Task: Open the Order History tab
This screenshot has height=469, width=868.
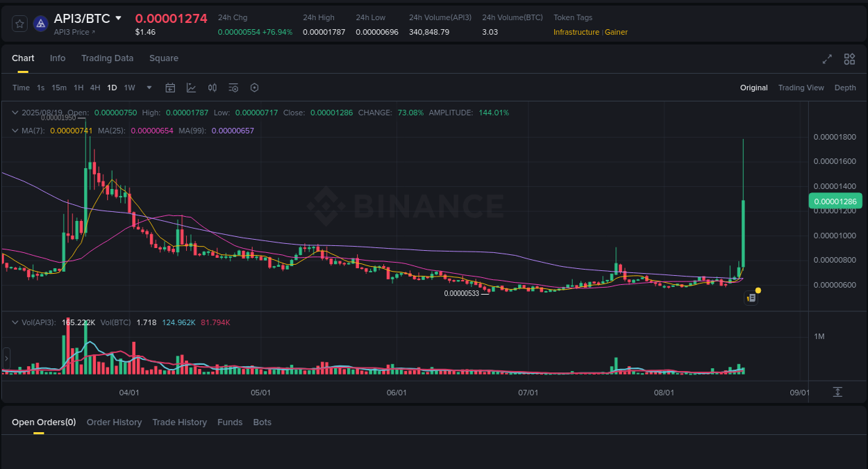Action: [114, 422]
